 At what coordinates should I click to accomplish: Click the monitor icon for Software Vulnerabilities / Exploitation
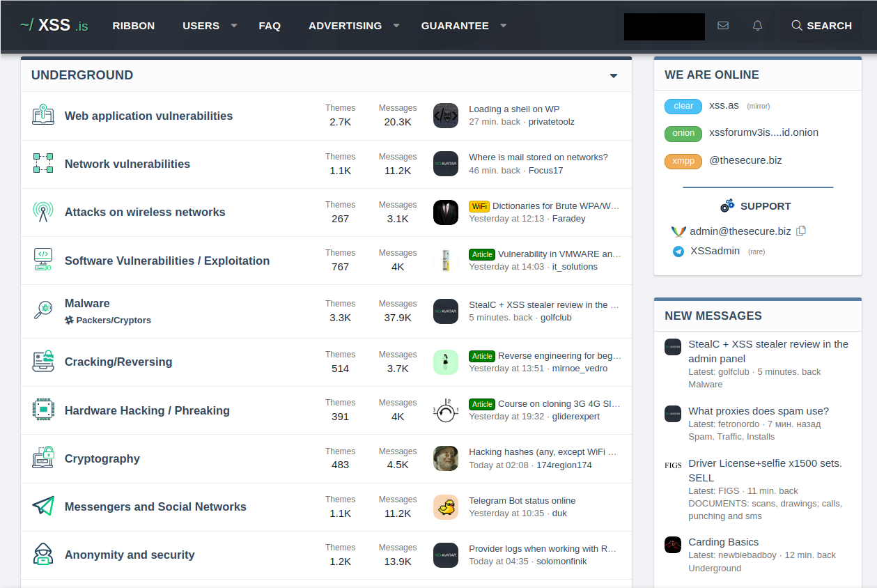(x=42, y=261)
